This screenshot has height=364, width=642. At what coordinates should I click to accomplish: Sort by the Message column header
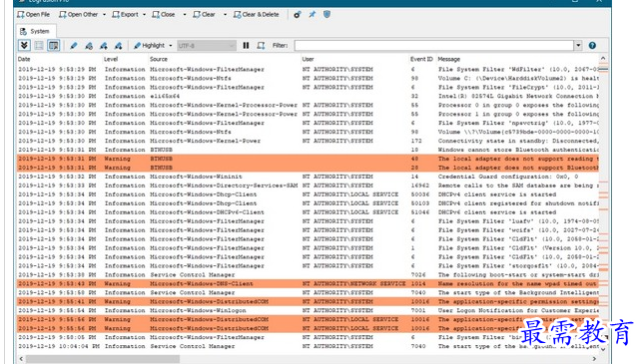tap(448, 59)
